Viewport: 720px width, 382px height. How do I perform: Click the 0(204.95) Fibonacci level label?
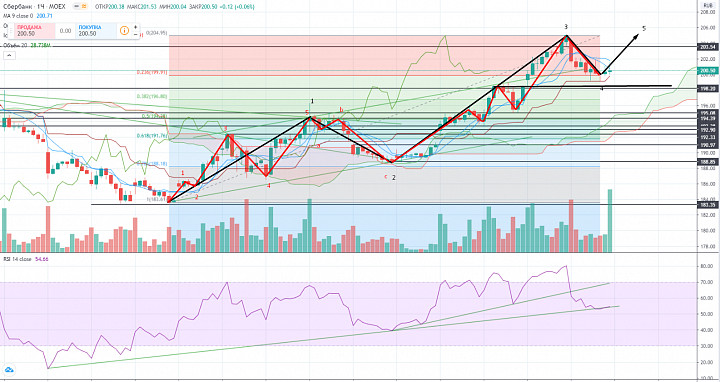tap(156, 34)
